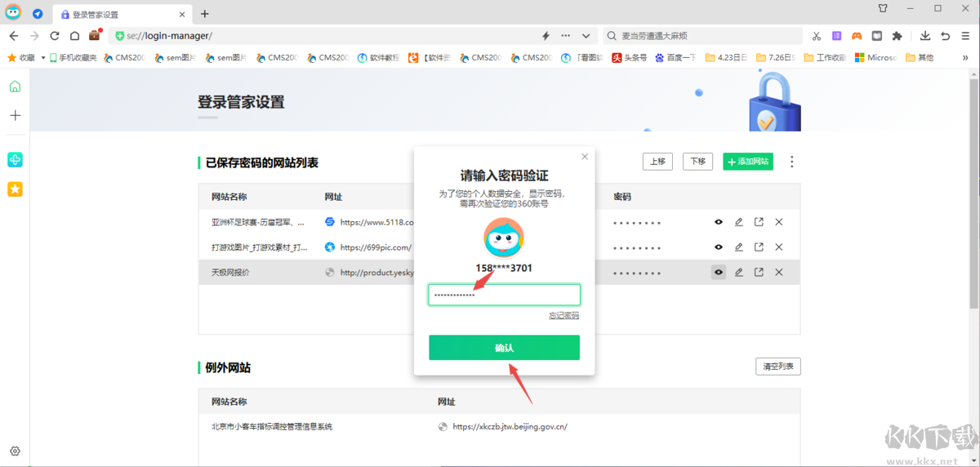The width and height of the screenshot is (980, 467).
Task: Open a new tab with plus button
Action: 204,14
